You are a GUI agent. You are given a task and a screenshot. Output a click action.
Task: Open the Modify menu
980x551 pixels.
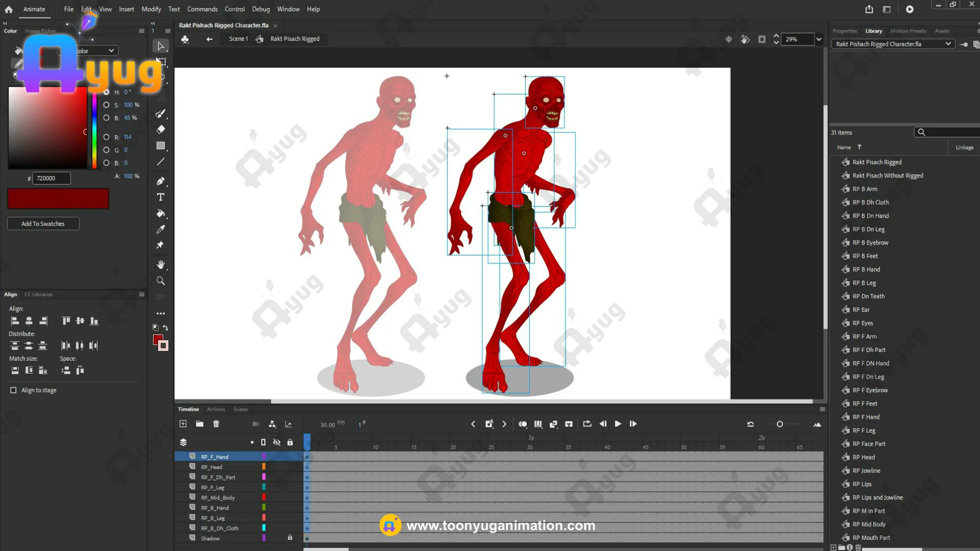tap(151, 9)
